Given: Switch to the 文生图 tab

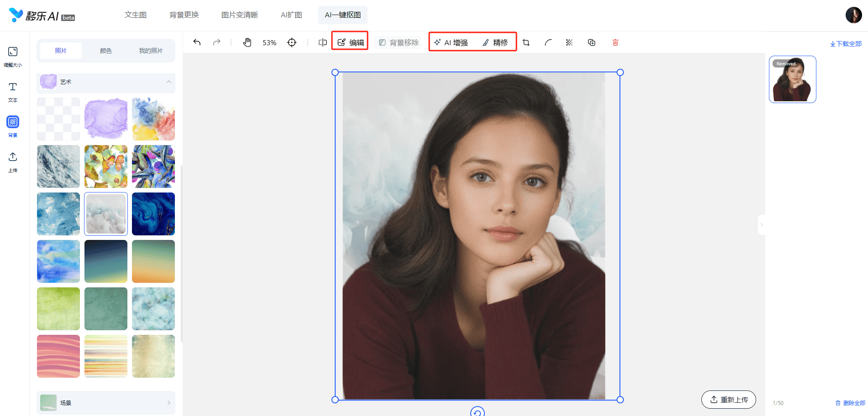Looking at the screenshot, I should click(136, 15).
